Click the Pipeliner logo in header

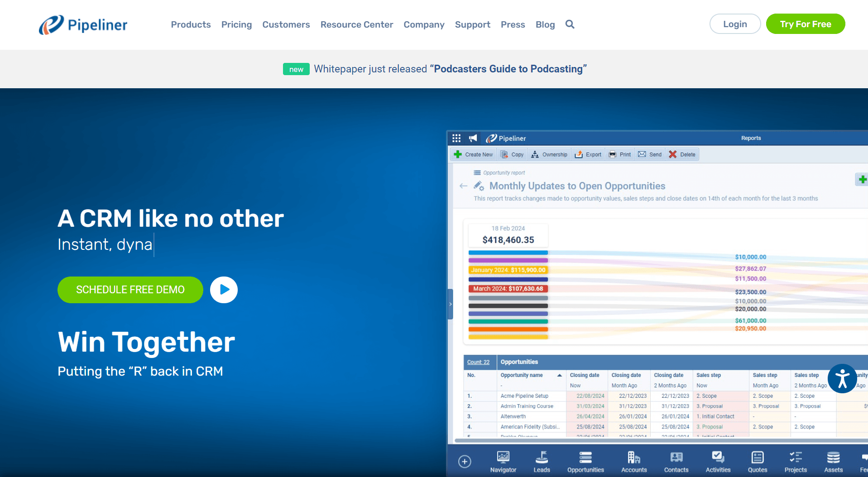tap(83, 24)
